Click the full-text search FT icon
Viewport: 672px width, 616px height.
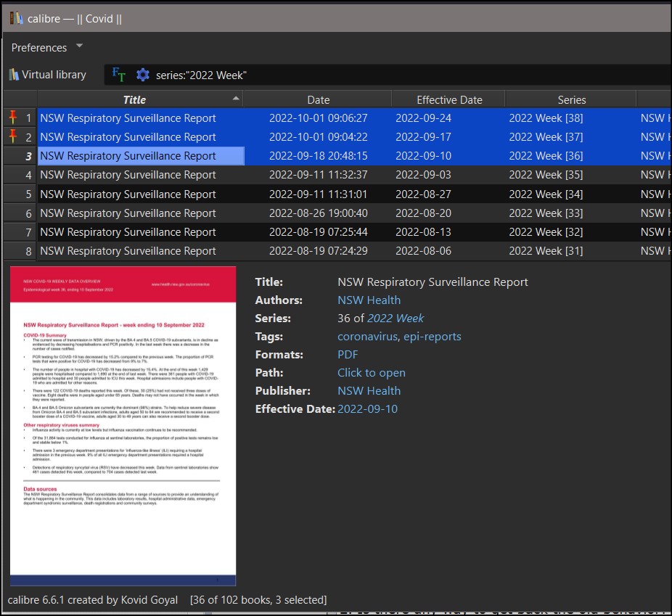click(x=118, y=75)
